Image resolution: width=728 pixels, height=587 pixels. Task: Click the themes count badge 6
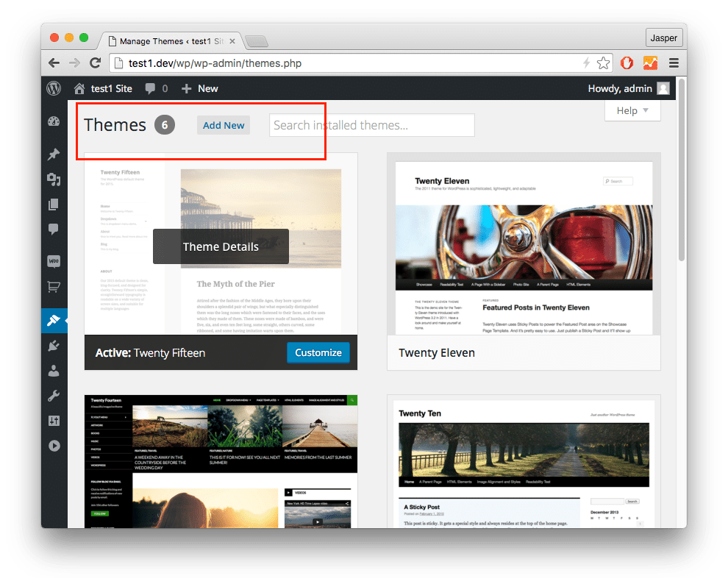point(165,125)
